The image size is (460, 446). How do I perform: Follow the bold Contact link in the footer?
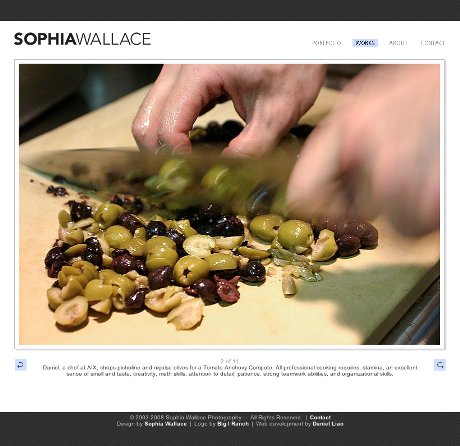click(320, 417)
